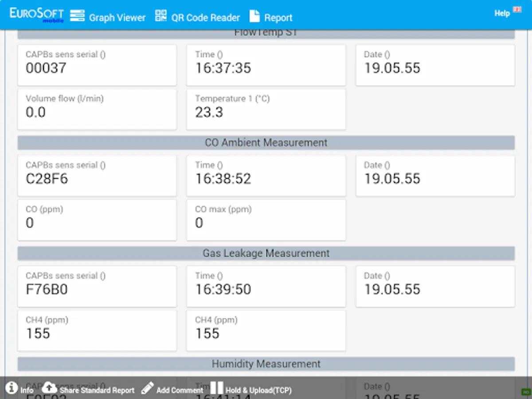Click the sensor serial F76B0 card

97,286
